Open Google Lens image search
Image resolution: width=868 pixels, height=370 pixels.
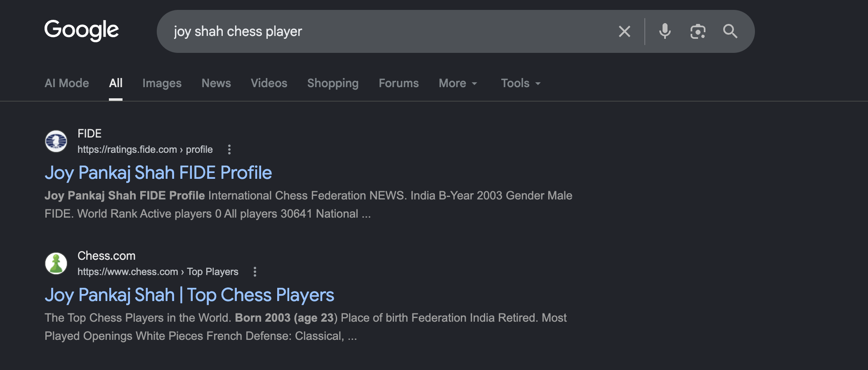point(698,31)
